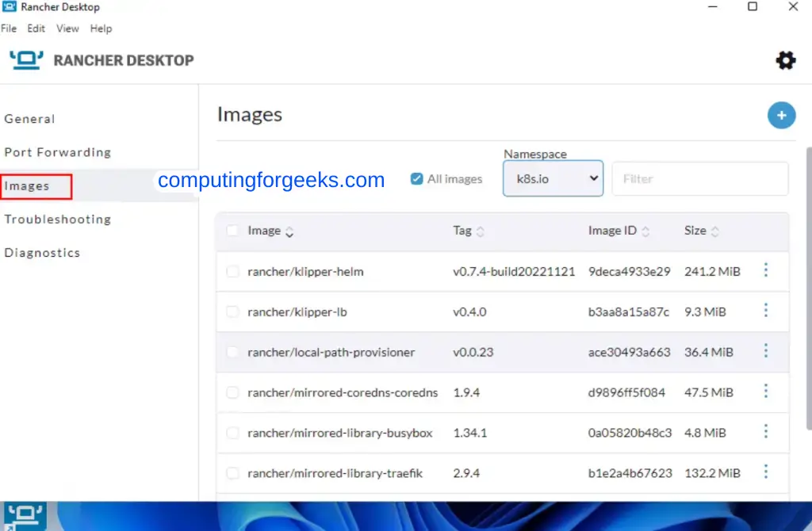812x531 pixels.
Task: Open the File menu
Action: (x=9, y=29)
